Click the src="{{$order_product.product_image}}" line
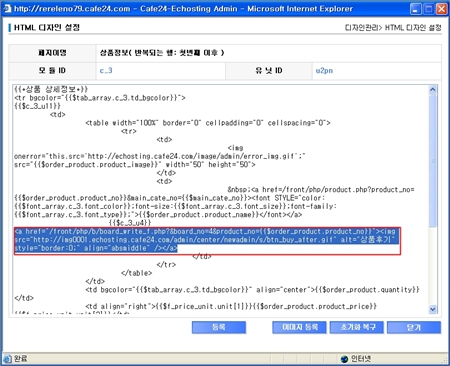Image resolution: width=450 pixels, height=366 pixels. (x=135, y=164)
